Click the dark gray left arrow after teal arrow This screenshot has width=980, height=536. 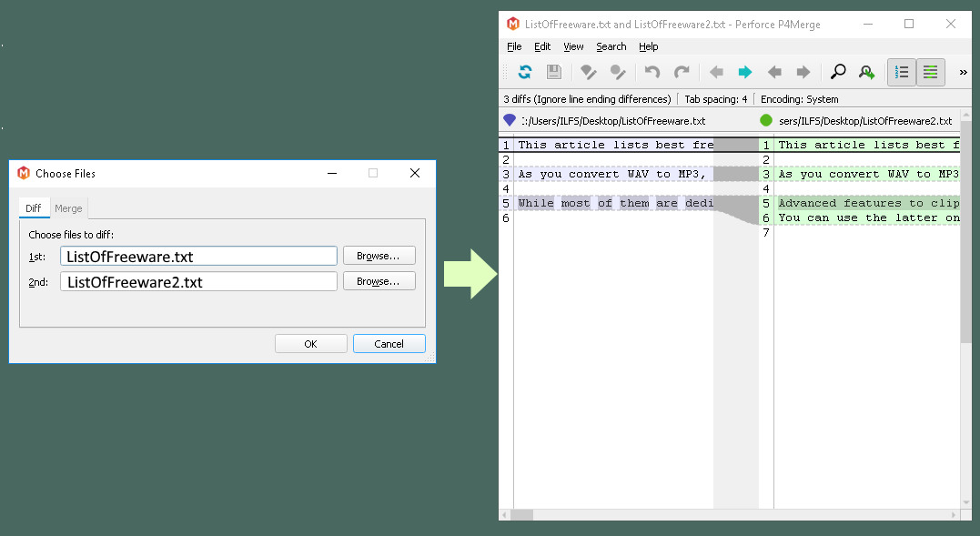pyautogui.click(x=774, y=73)
